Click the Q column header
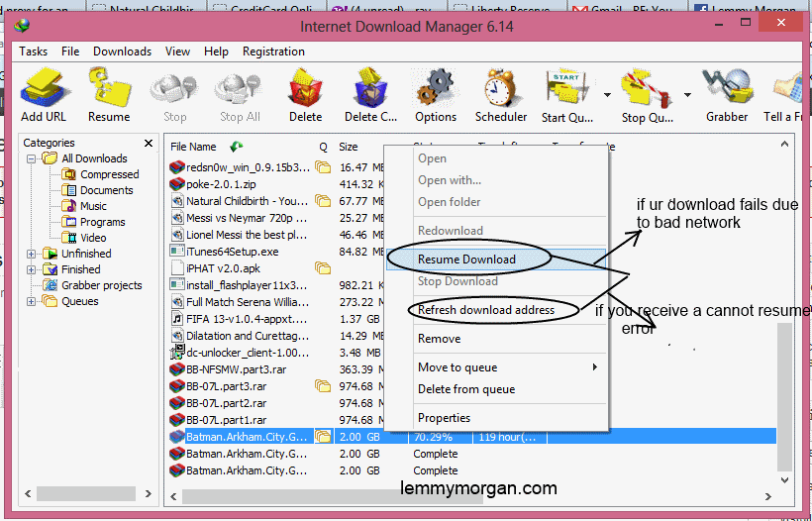 (323, 147)
